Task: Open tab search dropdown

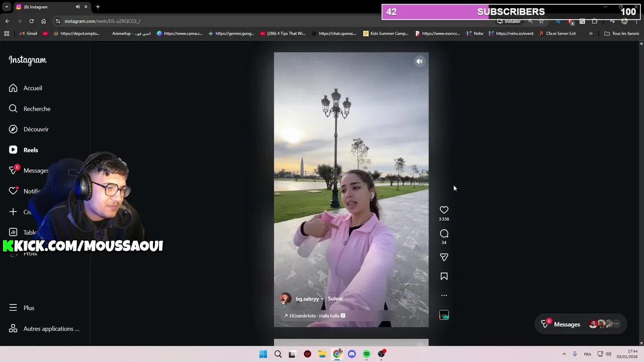Action: 7,7
